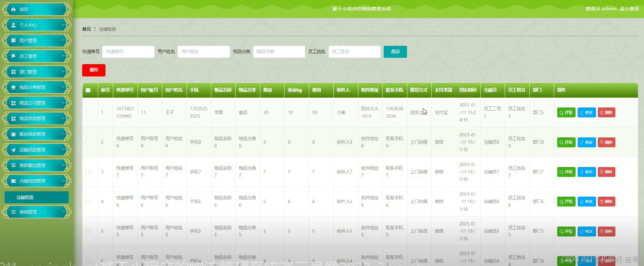
Task: Click 修改 for row 3
Action: [x=587, y=172]
